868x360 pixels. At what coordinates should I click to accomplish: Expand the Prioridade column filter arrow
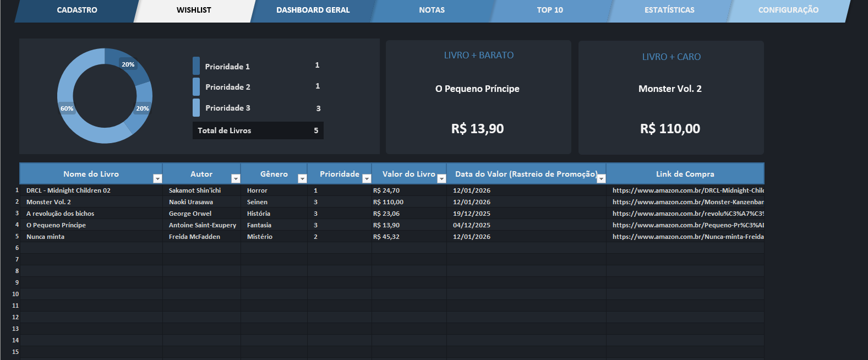(367, 178)
